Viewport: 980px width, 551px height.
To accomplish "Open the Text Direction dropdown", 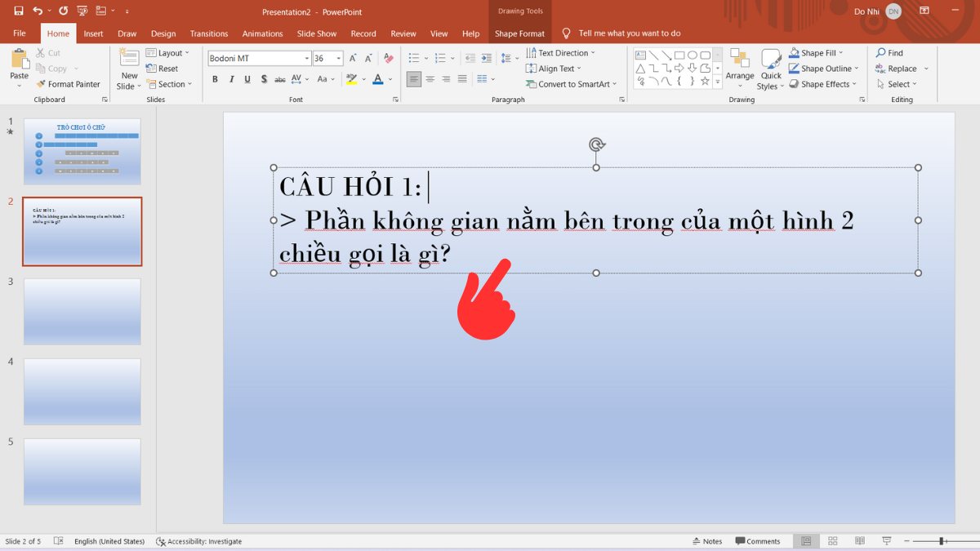I will tap(561, 53).
